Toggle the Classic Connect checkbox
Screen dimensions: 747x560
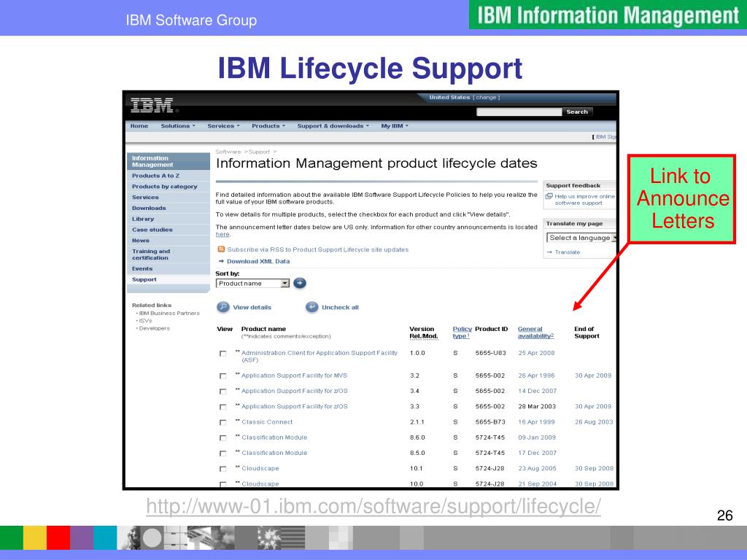[x=222, y=422]
